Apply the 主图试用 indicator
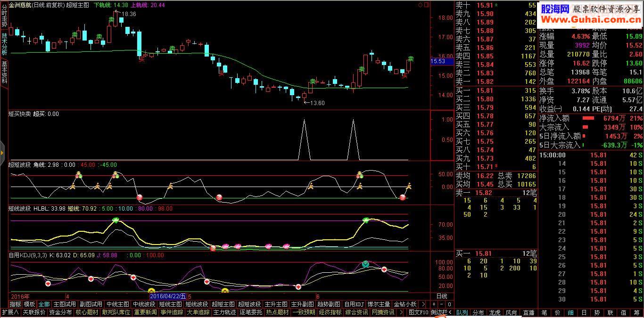 tap(65, 304)
